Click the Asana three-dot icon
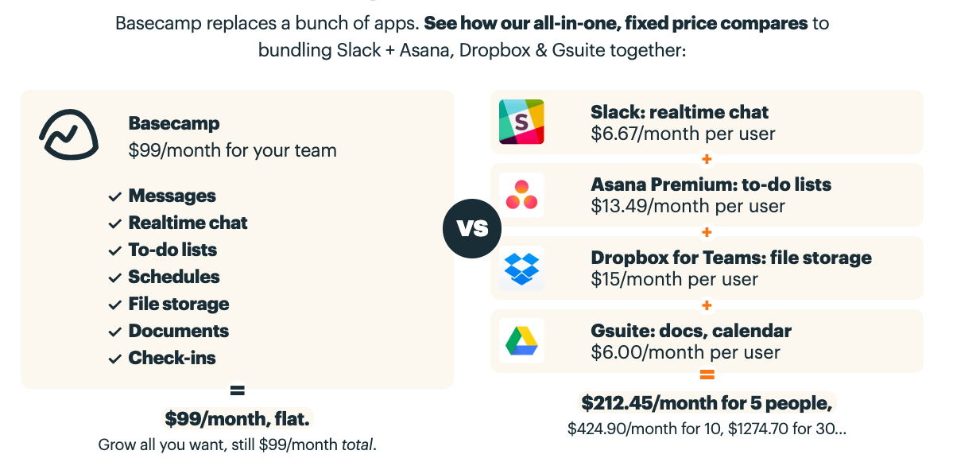This screenshot has height=462, width=980. [x=521, y=195]
